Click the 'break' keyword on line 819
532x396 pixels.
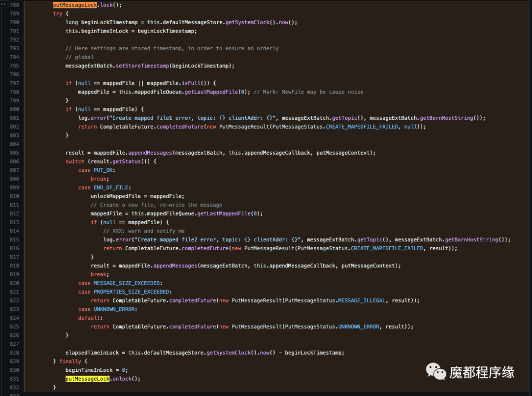tap(99, 274)
